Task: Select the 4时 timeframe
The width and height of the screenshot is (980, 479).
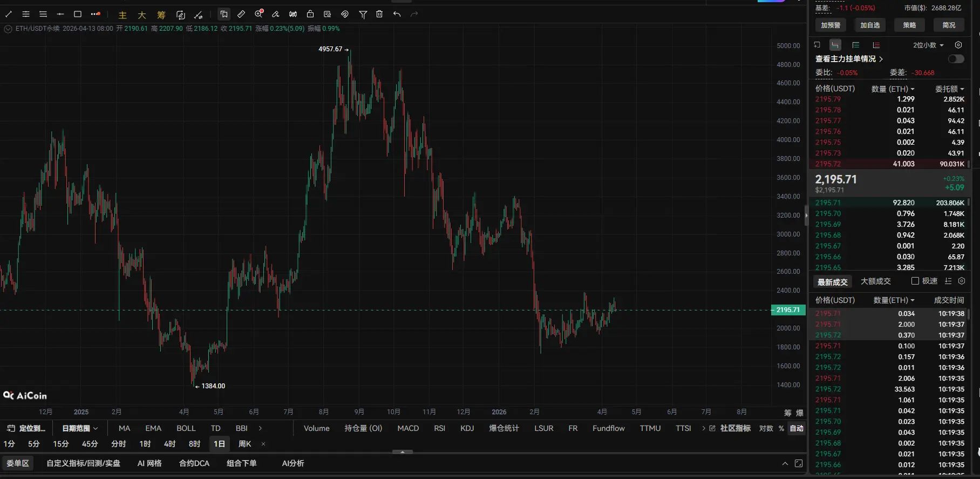Action: tap(170, 444)
